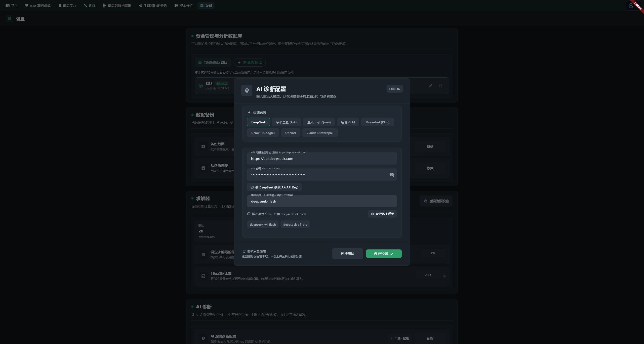The width and height of the screenshot is (644, 344).
Task: Select the 设置 gear tab
Action: pos(206,6)
